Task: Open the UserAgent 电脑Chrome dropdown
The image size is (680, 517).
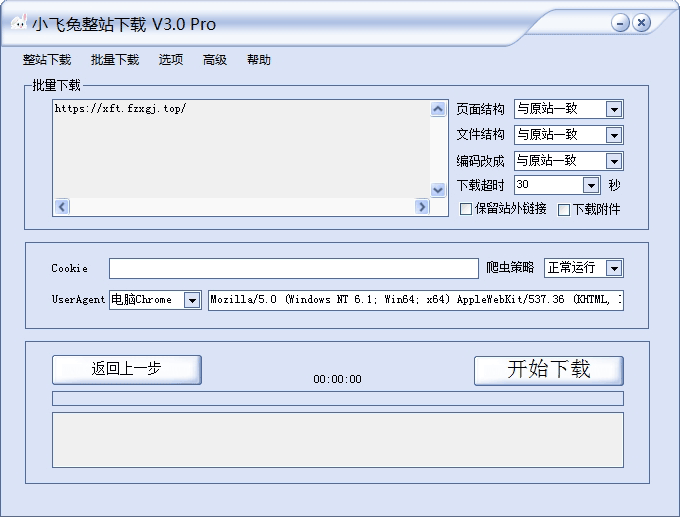Action: tap(192, 300)
